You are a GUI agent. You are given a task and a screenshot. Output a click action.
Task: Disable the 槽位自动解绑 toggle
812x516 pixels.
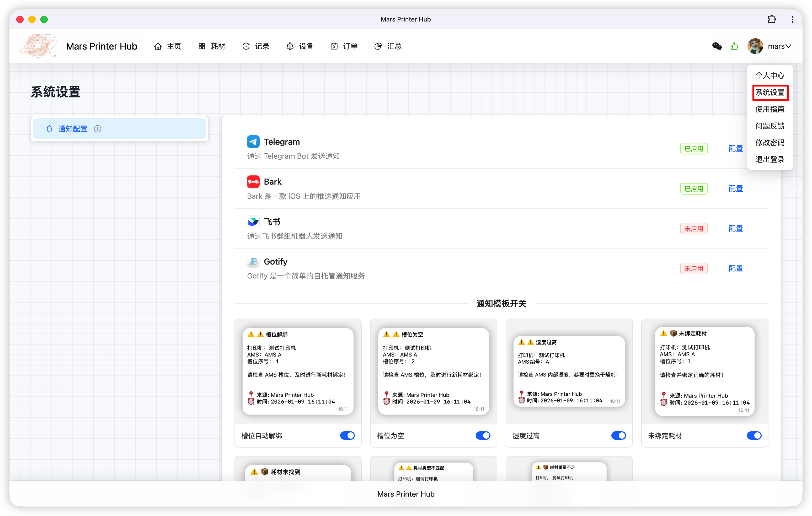click(347, 436)
